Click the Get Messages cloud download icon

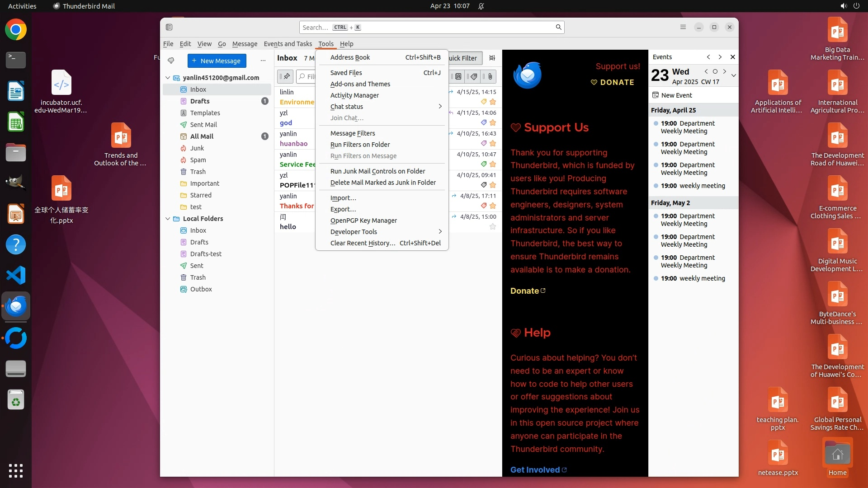coord(171,61)
